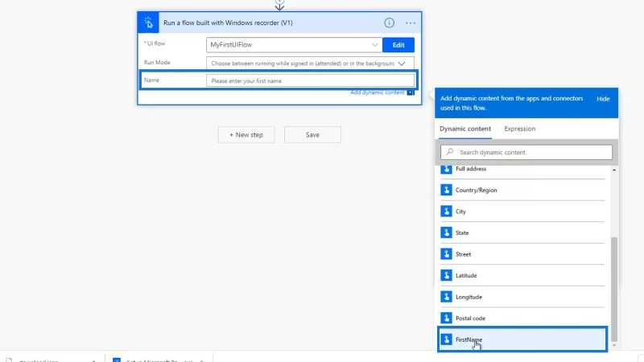Switch to the Dynamic content tab
644x362 pixels.
click(465, 129)
